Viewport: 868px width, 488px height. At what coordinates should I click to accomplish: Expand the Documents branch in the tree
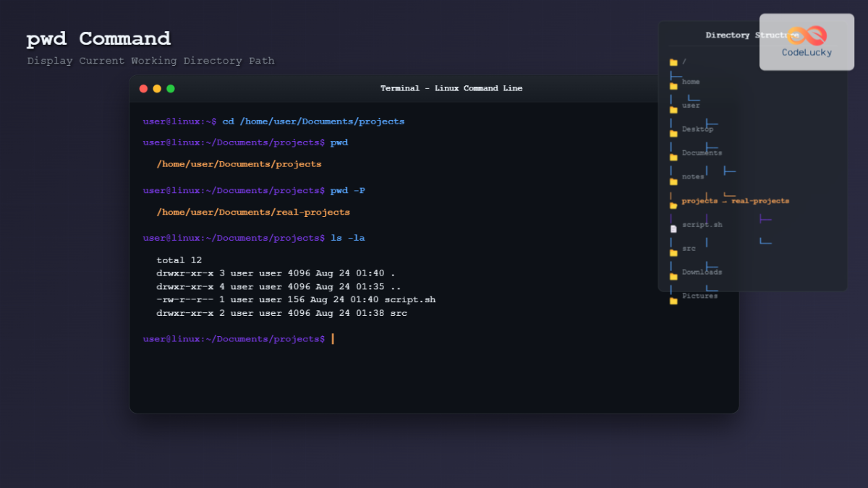point(702,153)
